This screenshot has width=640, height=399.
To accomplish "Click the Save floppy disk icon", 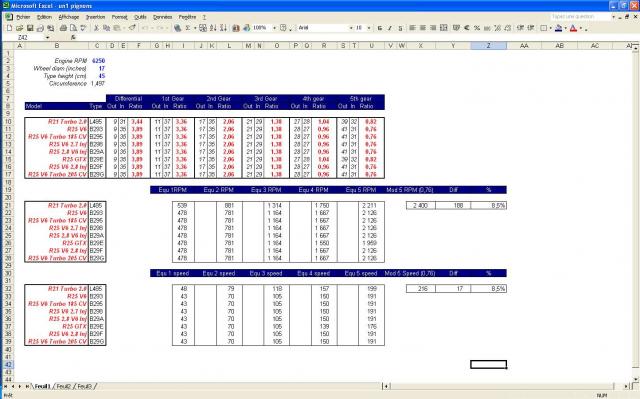I will tap(30, 28).
